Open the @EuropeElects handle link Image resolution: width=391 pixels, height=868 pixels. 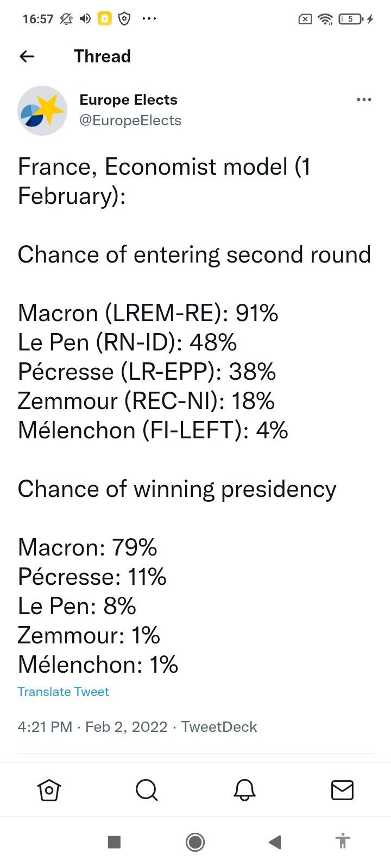coord(130,120)
